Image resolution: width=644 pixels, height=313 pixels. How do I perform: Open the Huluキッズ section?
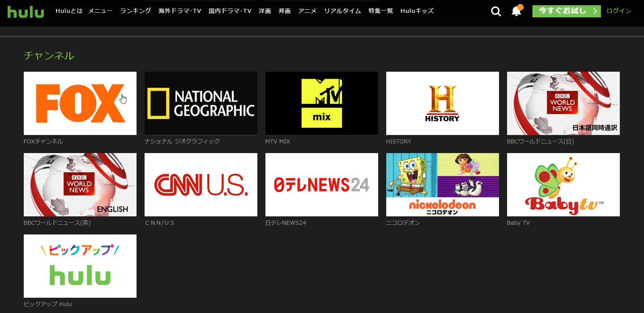click(417, 11)
